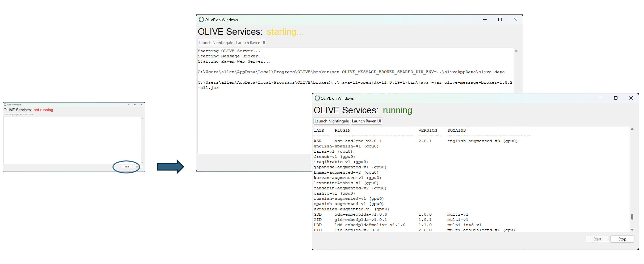Click scroll up arrow in the running window log

tap(632, 129)
